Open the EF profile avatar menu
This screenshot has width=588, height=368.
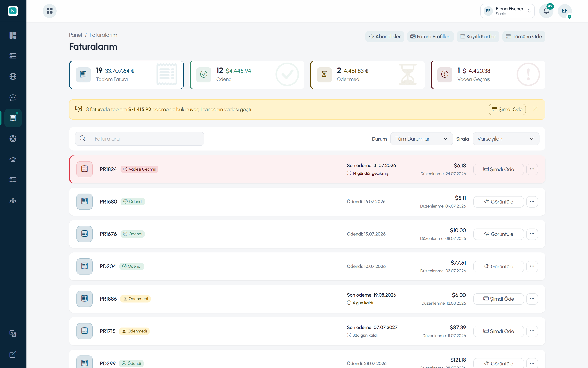coord(565,11)
